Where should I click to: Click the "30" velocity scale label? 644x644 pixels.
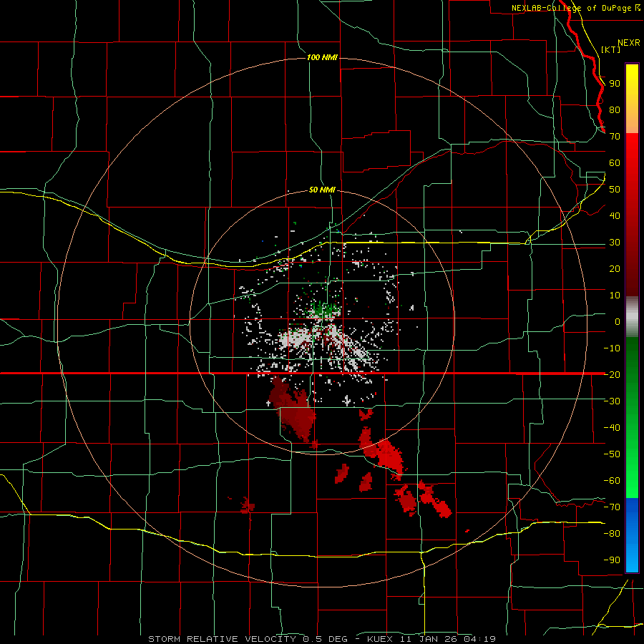(x=615, y=243)
